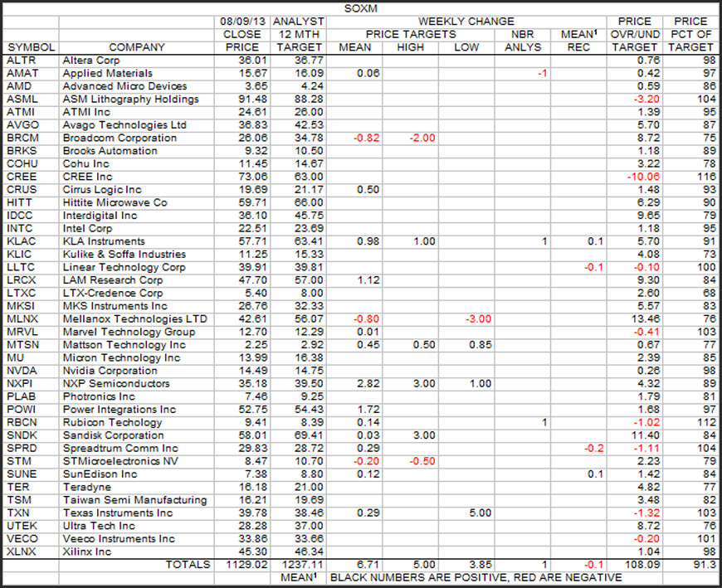The height and width of the screenshot is (588, 722).
Task: Select the TOTALS row label
Action: pyautogui.click(x=188, y=565)
